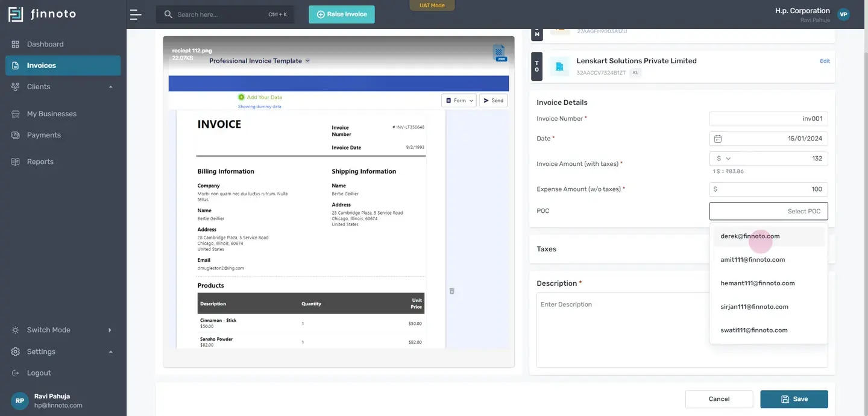Image resolution: width=868 pixels, height=416 pixels.
Task: Click the Date input field
Action: (769, 139)
